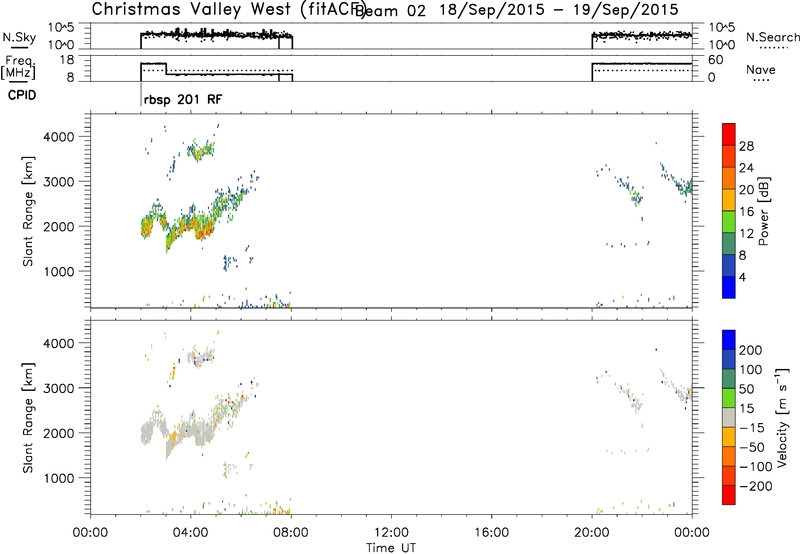Click the frequency step trace near 03:00

pos(166,69)
